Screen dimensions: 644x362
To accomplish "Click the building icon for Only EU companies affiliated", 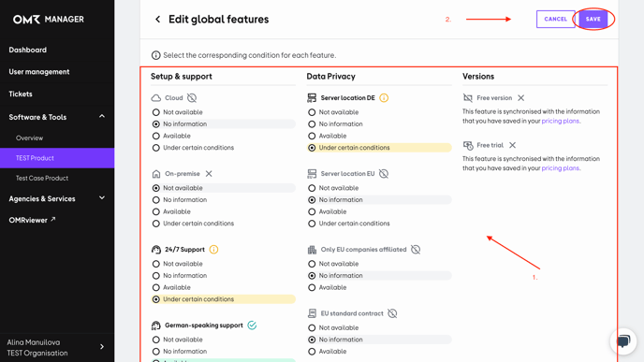I will pyautogui.click(x=312, y=250).
